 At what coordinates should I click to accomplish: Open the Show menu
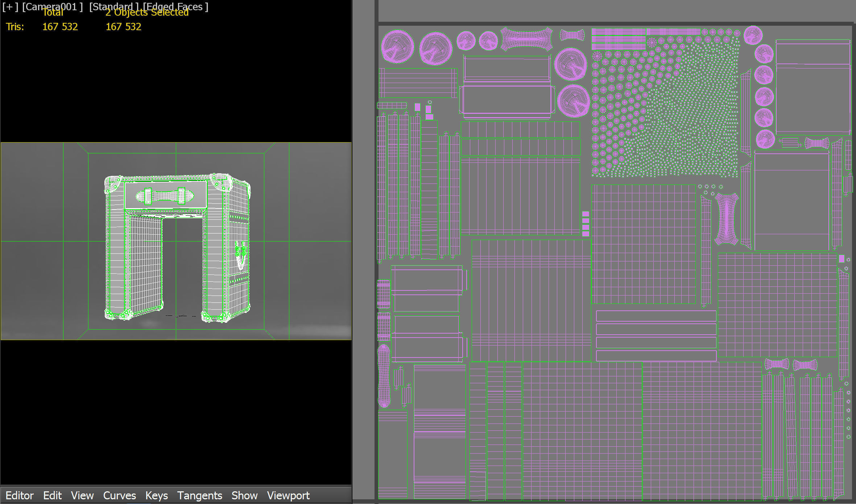(244, 495)
